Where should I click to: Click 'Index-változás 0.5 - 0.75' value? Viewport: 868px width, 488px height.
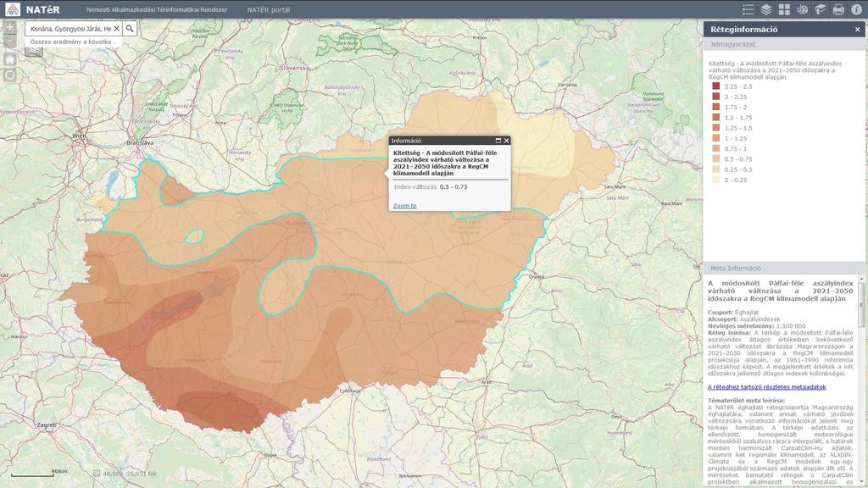point(431,187)
